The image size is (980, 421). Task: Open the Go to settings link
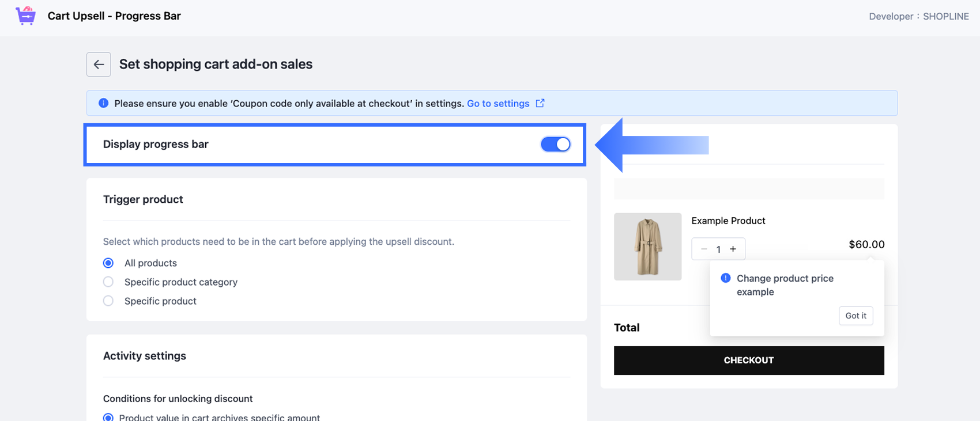point(498,104)
